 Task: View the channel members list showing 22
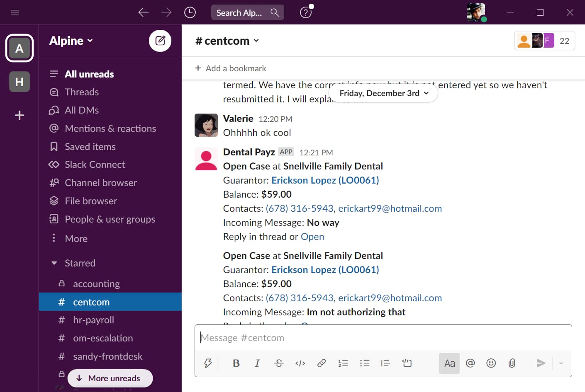tap(544, 41)
